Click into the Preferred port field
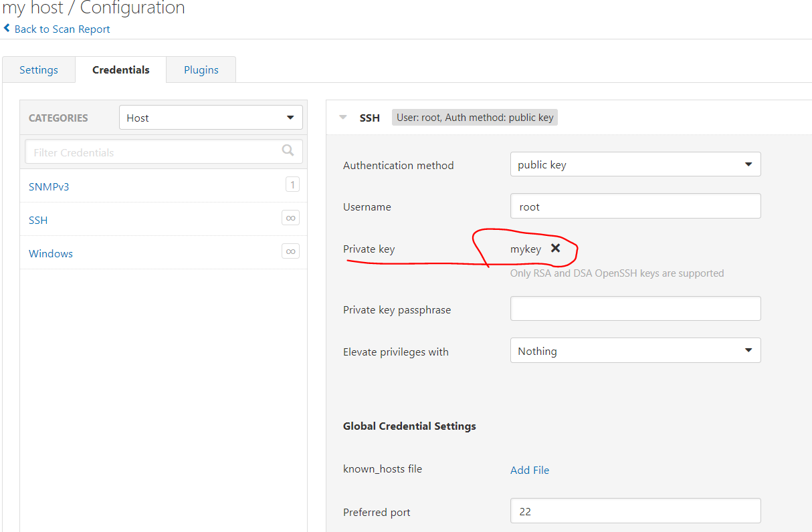 pyautogui.click(x=635, y=511)
